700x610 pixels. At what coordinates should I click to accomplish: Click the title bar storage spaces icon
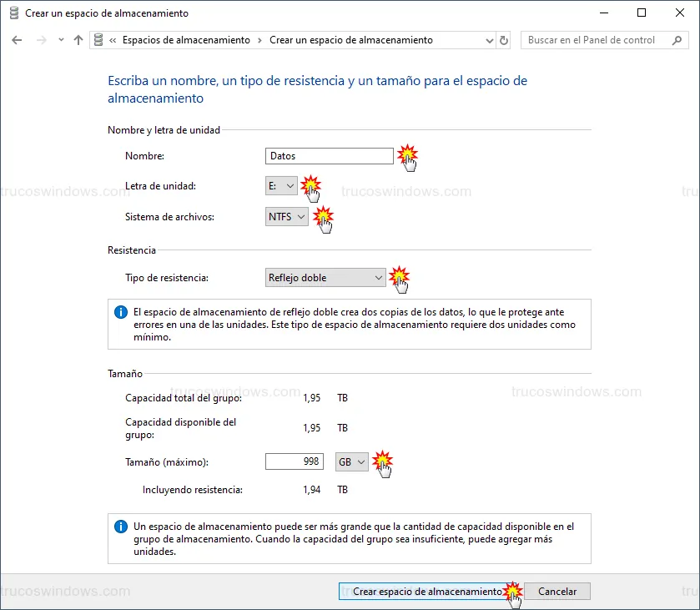[13, 13]
